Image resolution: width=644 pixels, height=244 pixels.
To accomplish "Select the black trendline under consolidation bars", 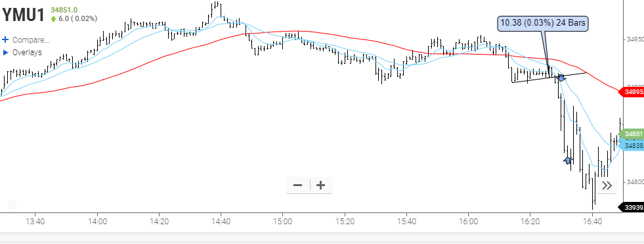I will coord(549,78).
